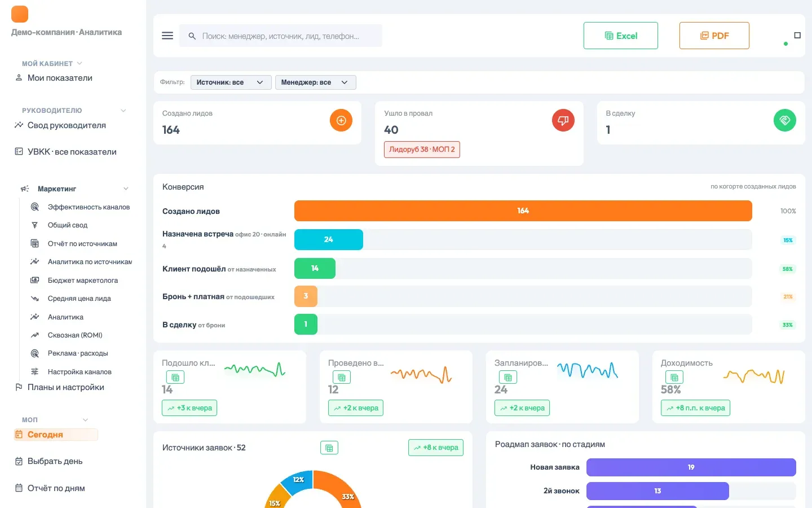Click the cyan Назначена встреча bar showing 24
Image resolution: width=812 pixels, height=508 pixels.
[329, 239]
